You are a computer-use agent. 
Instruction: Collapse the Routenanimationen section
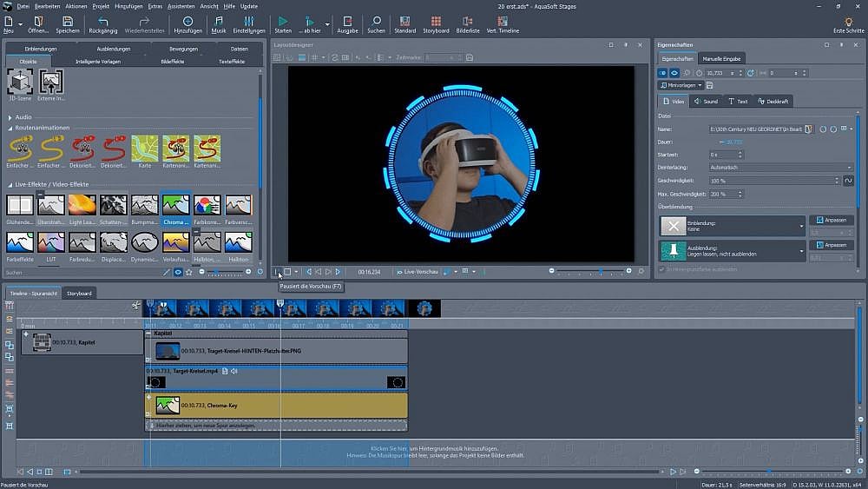point(10,128)
